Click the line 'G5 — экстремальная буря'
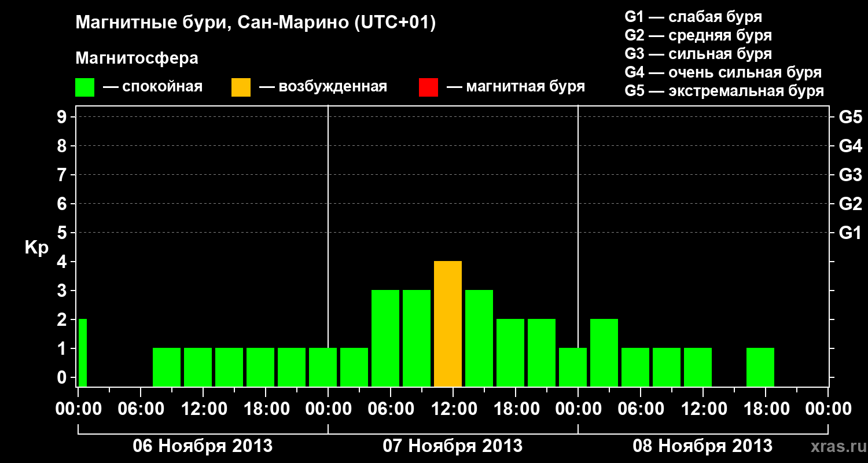This screenshot has height=463, width=868. coord(724,91)
